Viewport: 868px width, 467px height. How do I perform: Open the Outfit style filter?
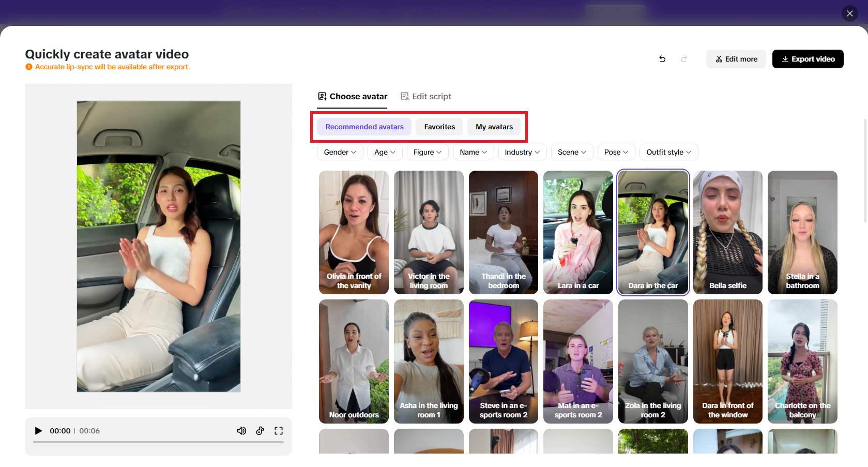[x=668, y=152]
